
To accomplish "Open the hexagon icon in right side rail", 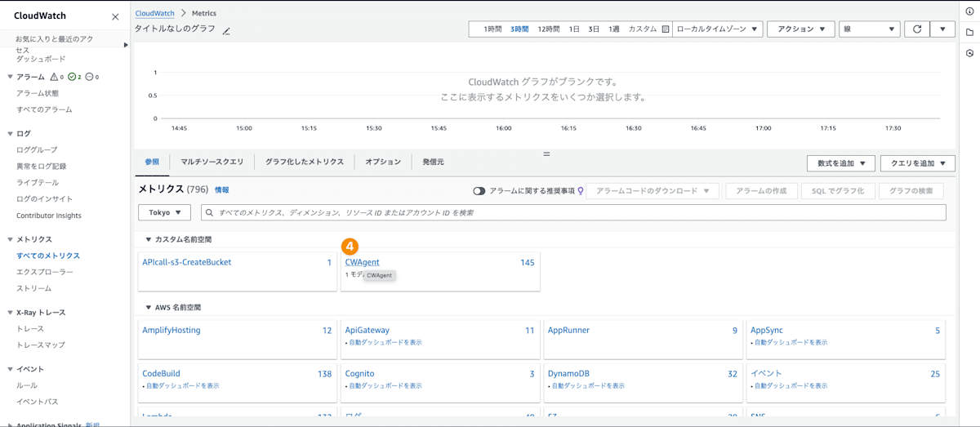I will (969, 53).
